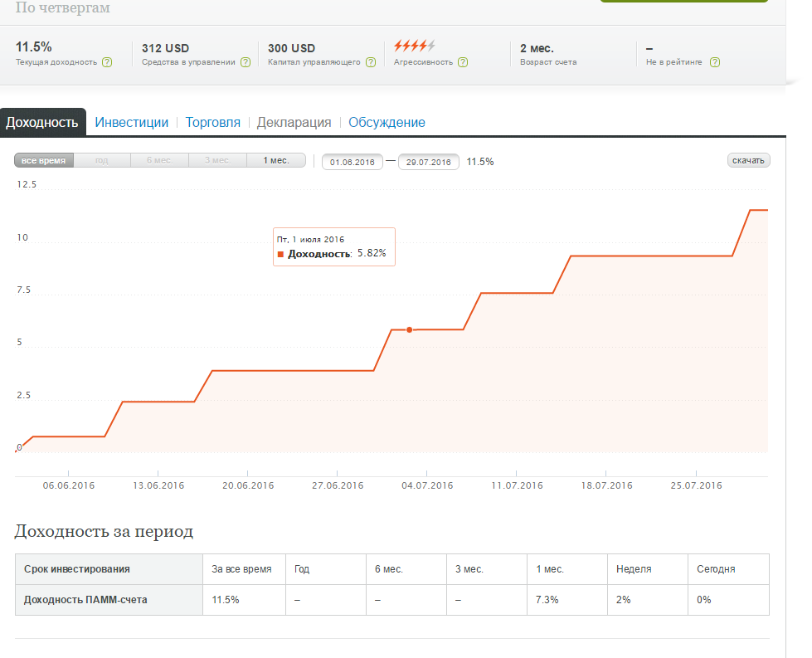
Task: Click the chart data point for 1 июля 2016
Action: click(x=409, y=329)
